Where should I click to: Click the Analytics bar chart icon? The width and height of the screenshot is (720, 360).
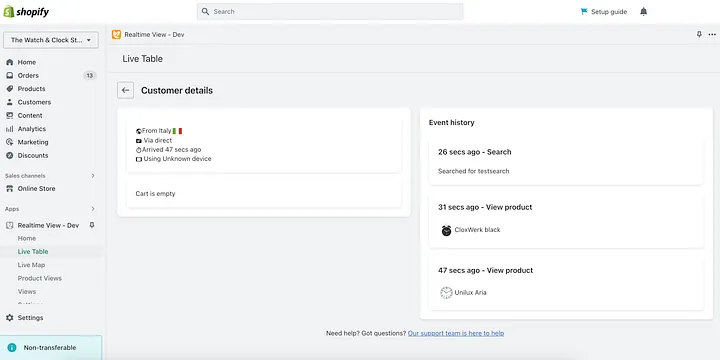(x=10, y=129)
